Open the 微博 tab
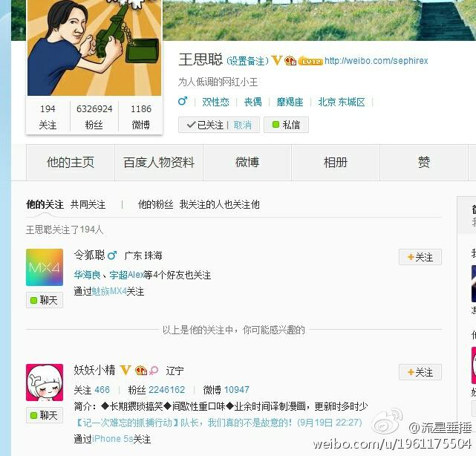 (247, 163)
